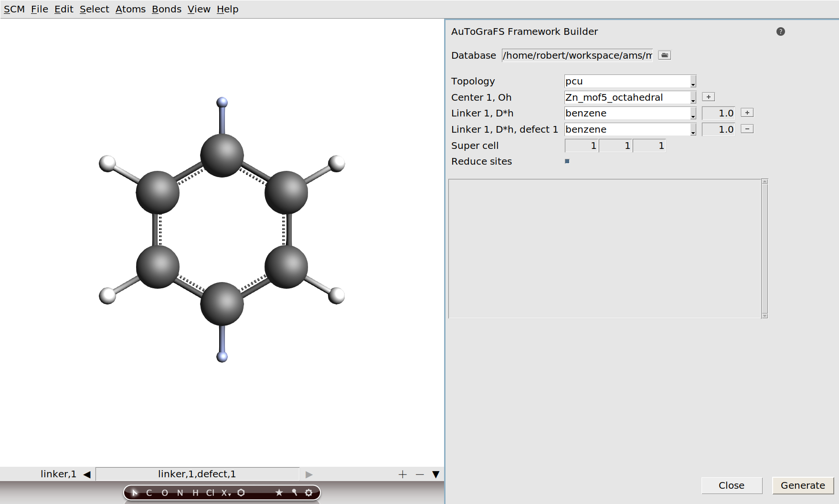This screenshot has height=504, width=839.
Task: Edit the Linker 1 ratio value 1.0
Action: (719, 113)
